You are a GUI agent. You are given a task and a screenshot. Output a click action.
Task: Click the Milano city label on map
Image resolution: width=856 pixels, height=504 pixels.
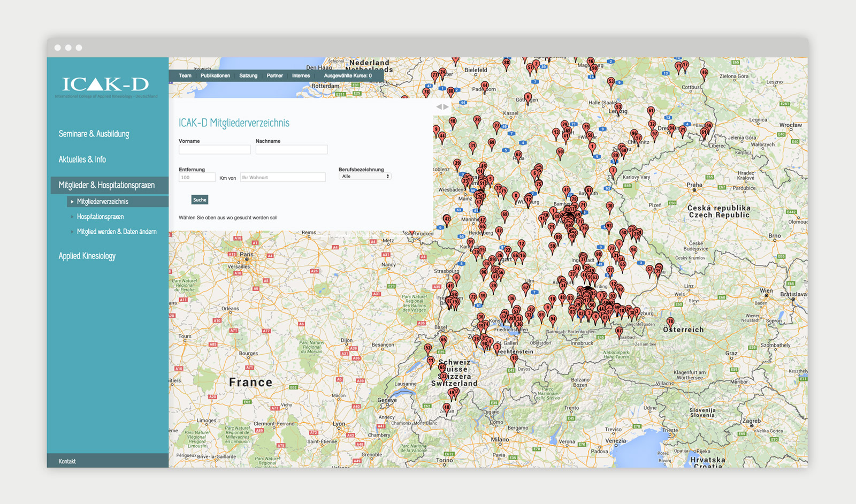point(500,440)
